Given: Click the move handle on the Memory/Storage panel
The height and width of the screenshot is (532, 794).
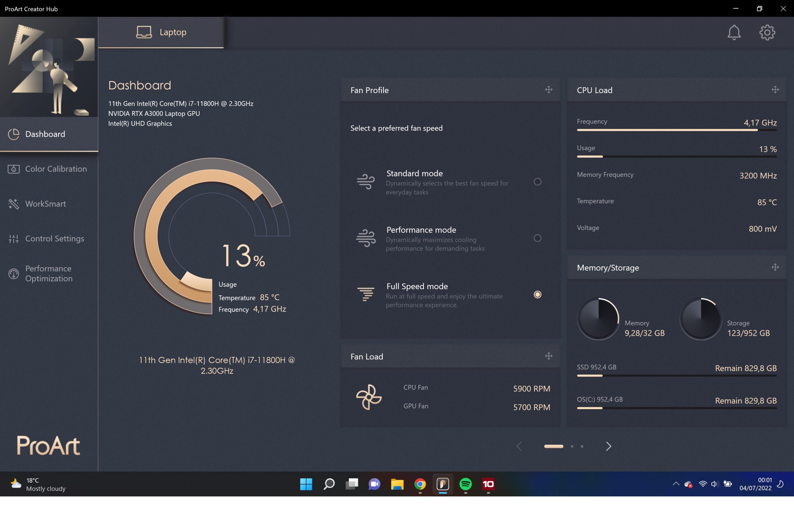Looking at the screenshot, I should [x=775, y=267].
